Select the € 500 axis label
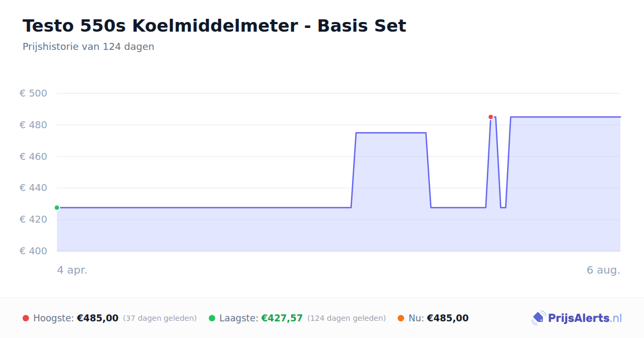This screenshot has width=644, height=338. click(34, 93)
